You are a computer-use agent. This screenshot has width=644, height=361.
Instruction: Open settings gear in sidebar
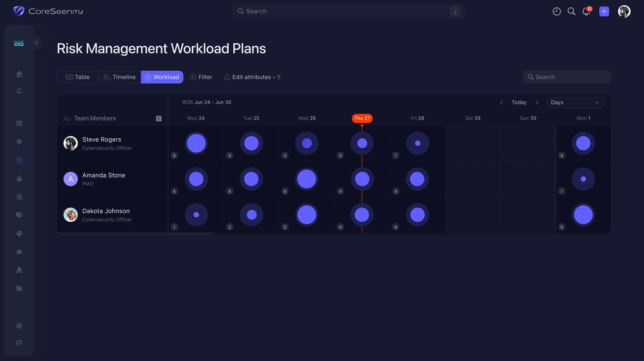pos(19,326)
